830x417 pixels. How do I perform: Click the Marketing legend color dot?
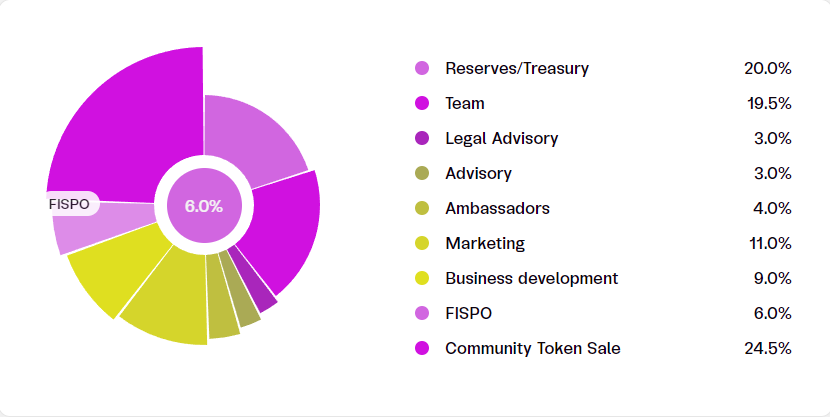pos(422,244)
